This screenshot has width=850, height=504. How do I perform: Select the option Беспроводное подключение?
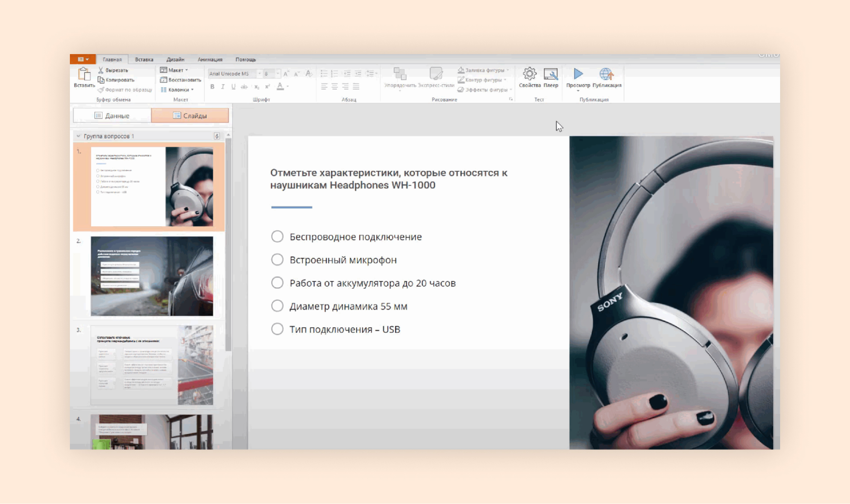[x=277, y=237]
